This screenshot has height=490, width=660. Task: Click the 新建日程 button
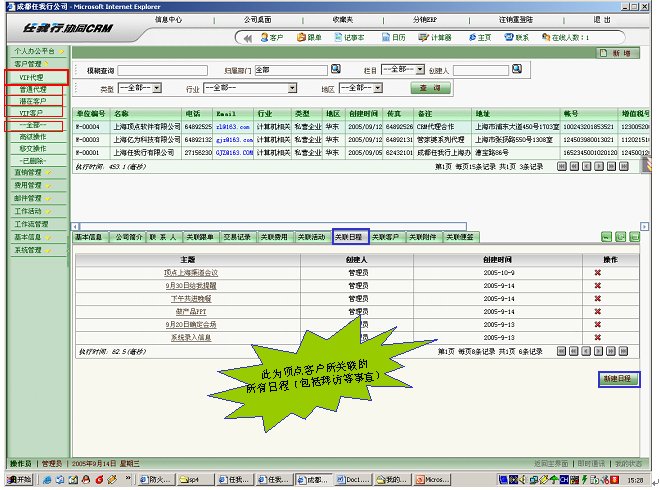616,380
